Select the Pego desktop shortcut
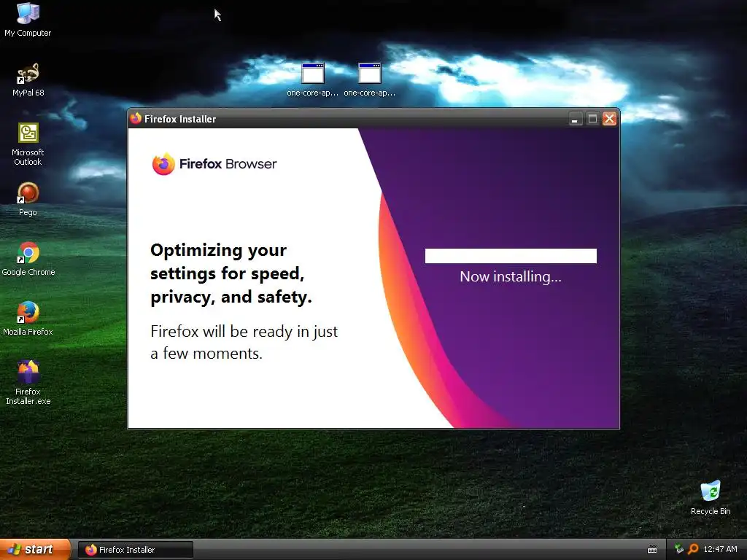This screenshot has width=747, height=560. point(28,199)
